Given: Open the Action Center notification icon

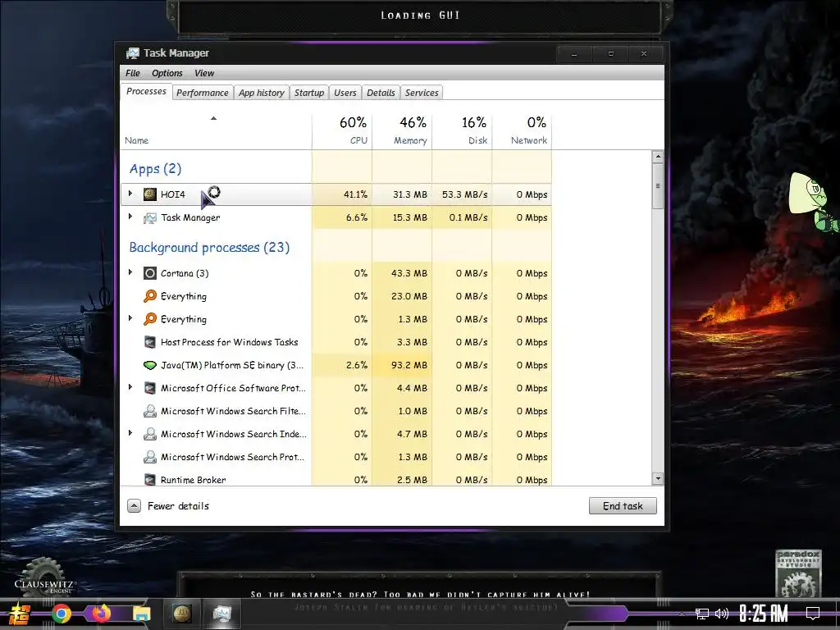Looking at the screenshot, I should coord(813,614).
